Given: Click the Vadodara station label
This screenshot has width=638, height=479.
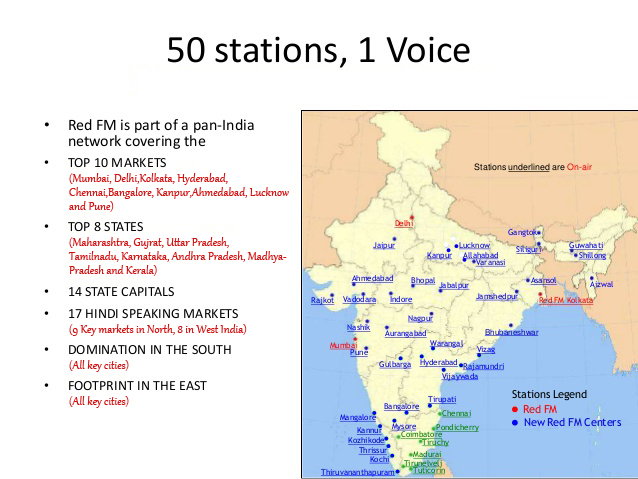Looking at the screenshot, I should 359,300.
